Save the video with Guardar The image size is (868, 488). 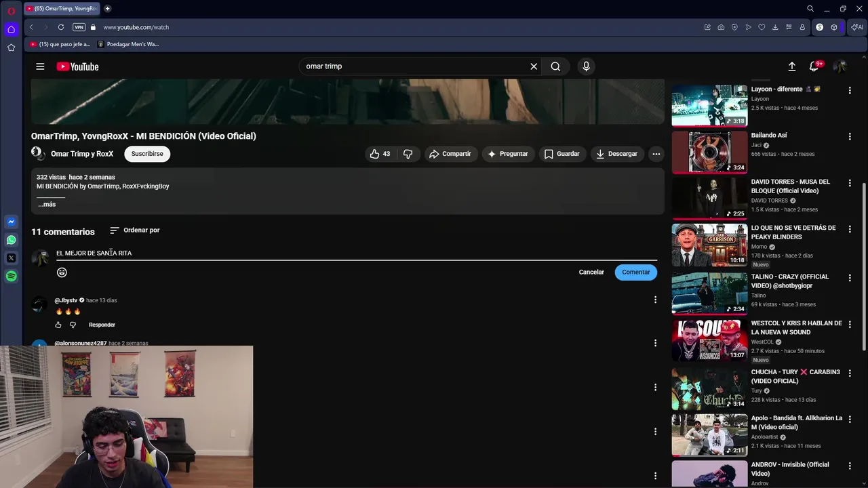(561, 154)
